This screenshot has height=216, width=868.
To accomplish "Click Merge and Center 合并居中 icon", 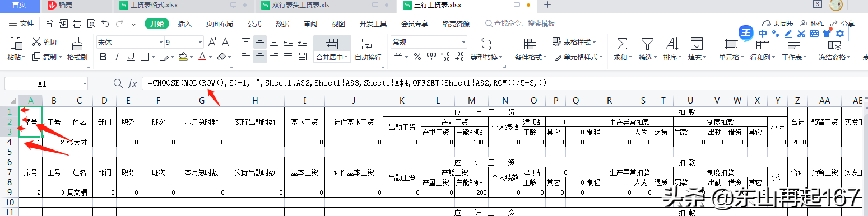I will [332, 44].
